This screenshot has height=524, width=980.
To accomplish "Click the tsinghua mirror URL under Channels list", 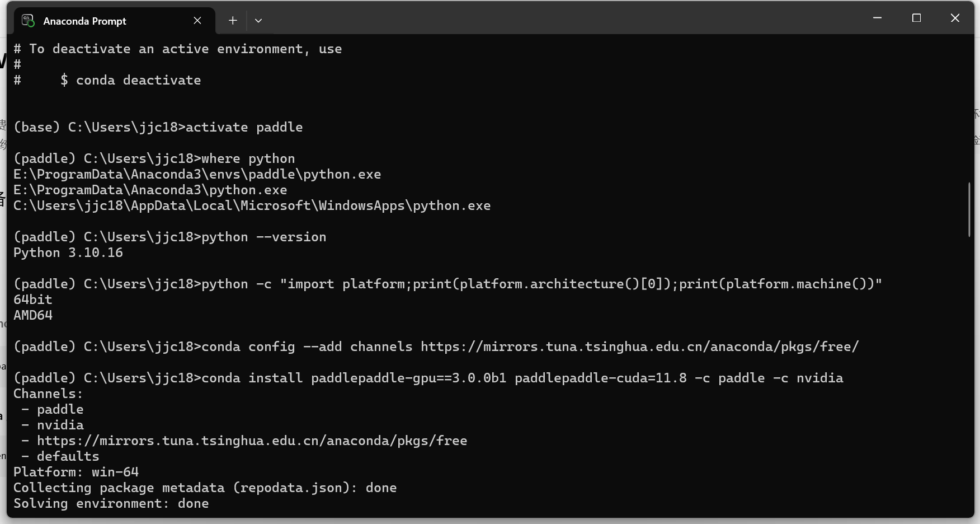I will 252,441.
